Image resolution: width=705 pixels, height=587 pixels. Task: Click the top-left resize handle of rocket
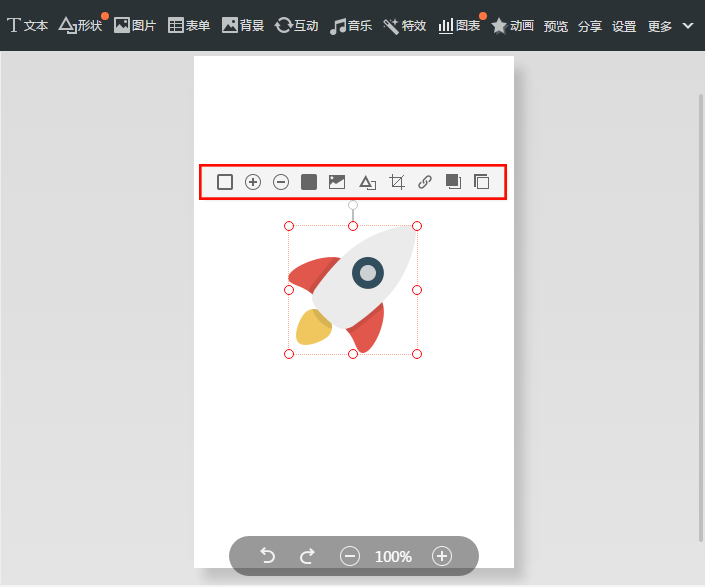289,226
